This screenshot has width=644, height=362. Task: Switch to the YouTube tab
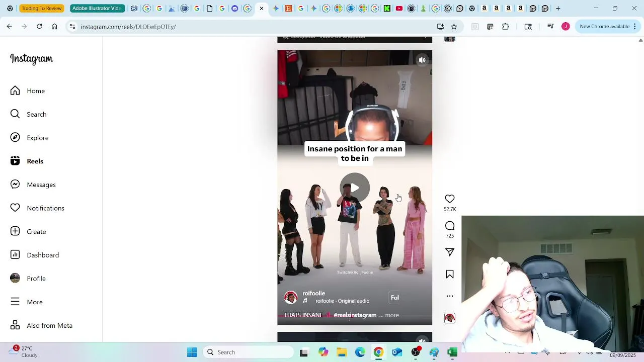399,9
